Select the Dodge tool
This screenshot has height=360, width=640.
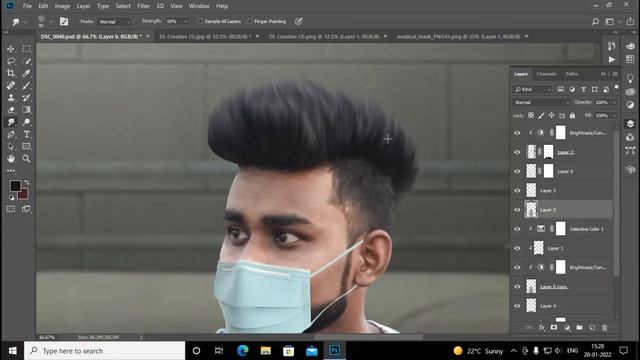click(27, 122)
